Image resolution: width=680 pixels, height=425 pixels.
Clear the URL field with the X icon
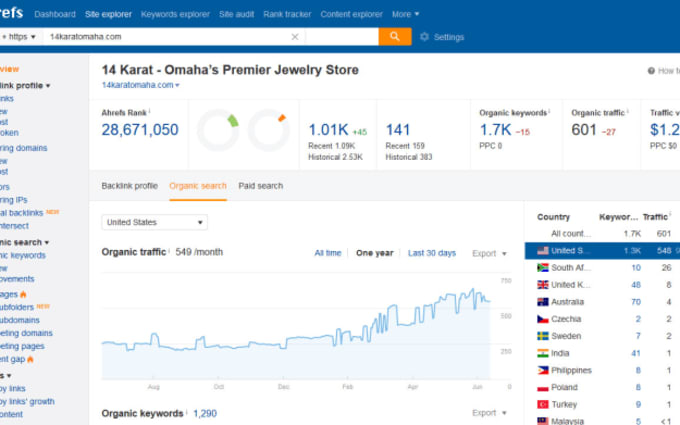(x=295, y=37)
